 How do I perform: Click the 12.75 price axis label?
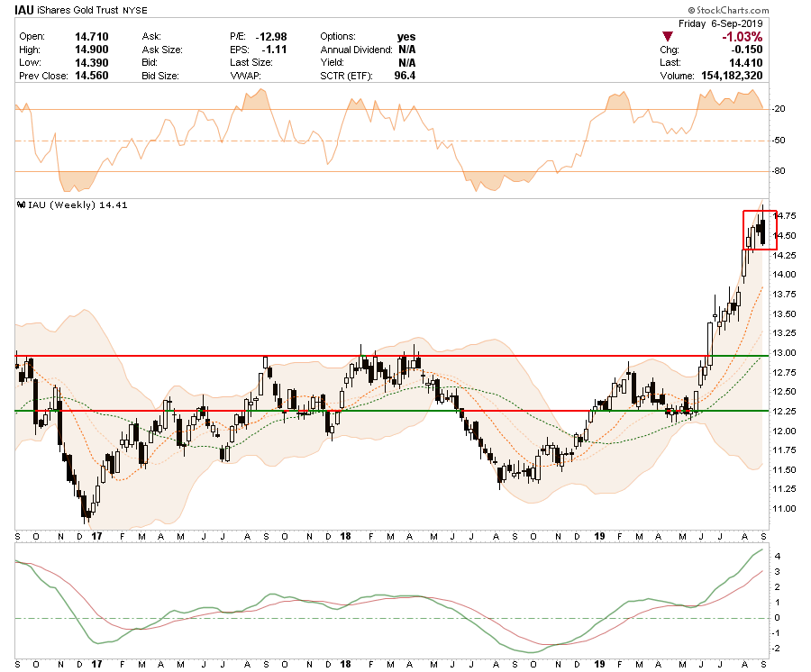(784, 372)
